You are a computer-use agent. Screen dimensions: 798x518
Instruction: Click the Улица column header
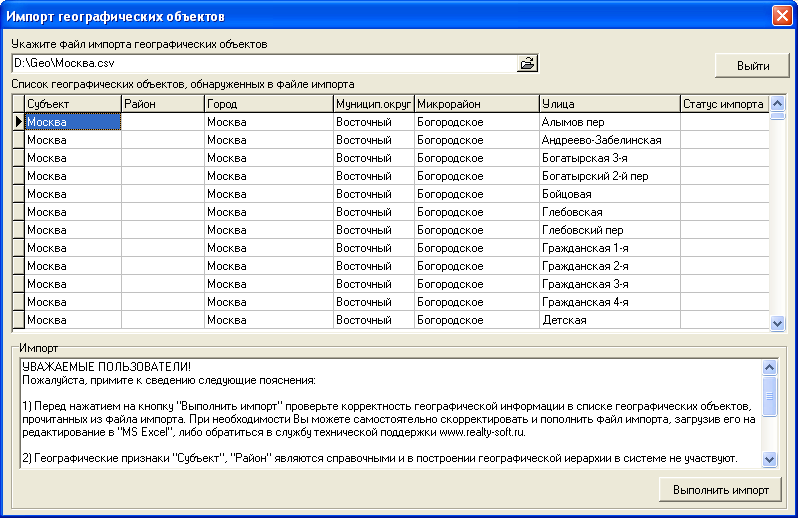[x=610, y=104]
